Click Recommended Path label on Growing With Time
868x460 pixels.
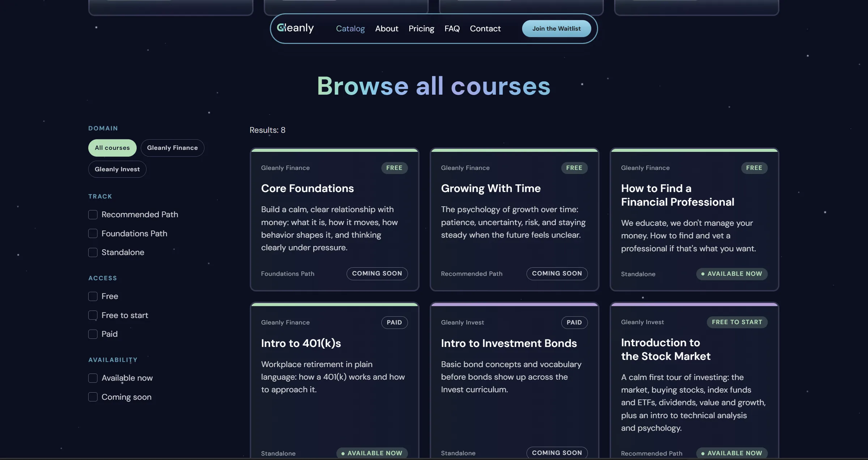click(472, 274)
